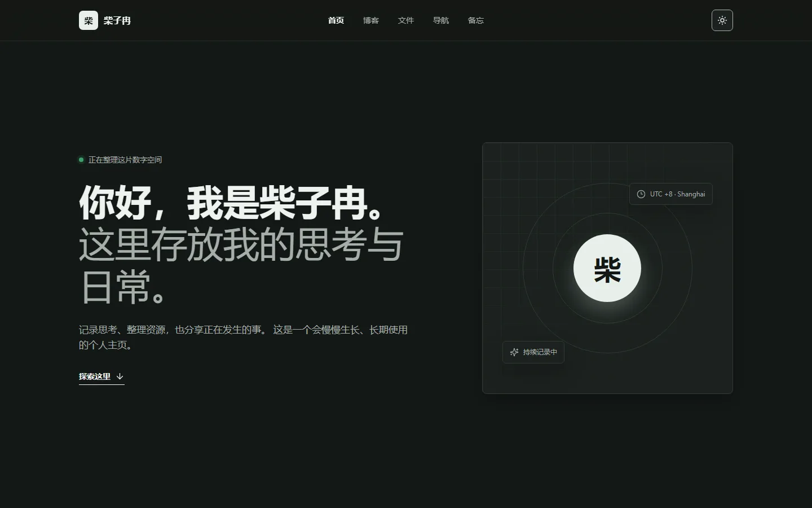The width and height of the screenshot is (812, 508).
Task: Toggle the light/dark theme sun button
Action: click(x=722, y=20)
